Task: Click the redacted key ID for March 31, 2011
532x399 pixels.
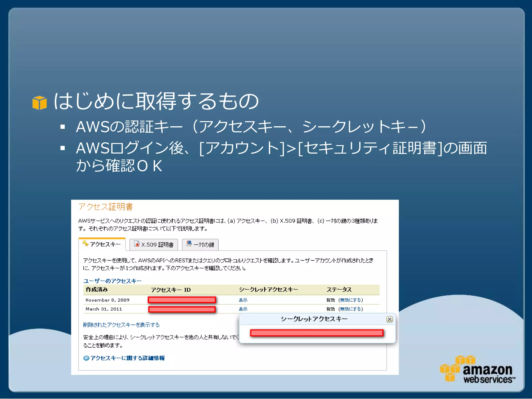Action: pos(182,309)
